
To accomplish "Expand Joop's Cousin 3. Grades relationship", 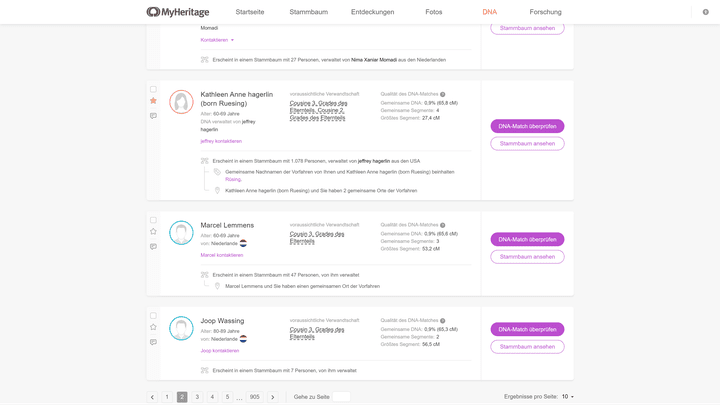I will pos(317,333).
